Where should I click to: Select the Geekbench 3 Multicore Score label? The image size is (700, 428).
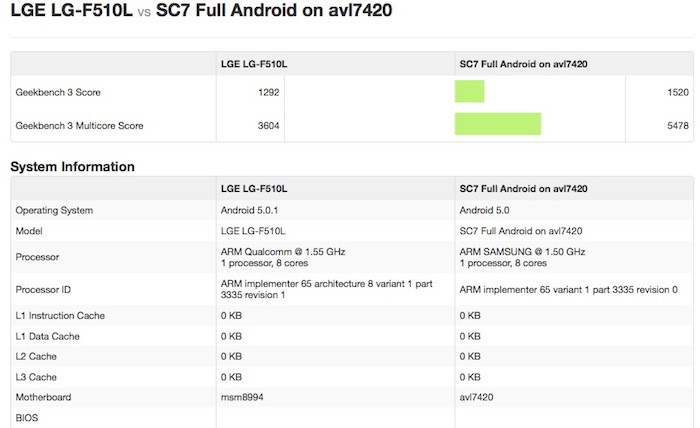(x=79, y=125)
